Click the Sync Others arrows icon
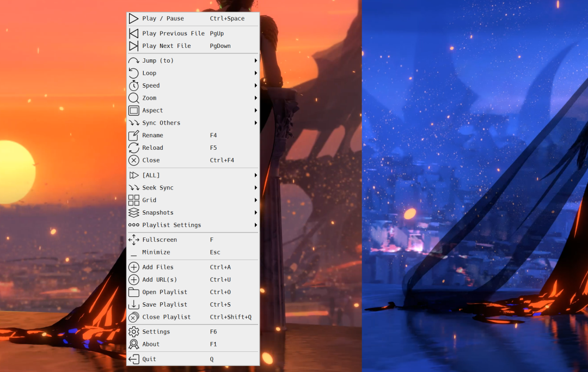588x372 pixels. (134, 123)
